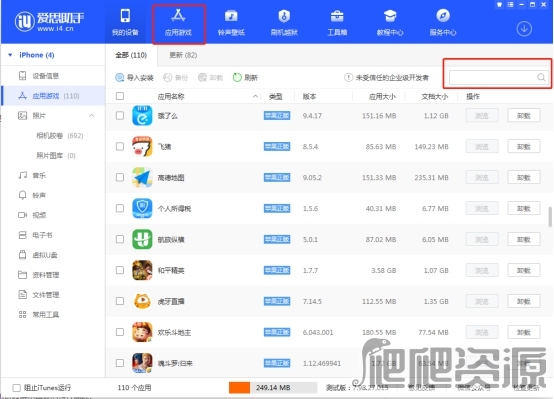Click 卸载 button for 饿了么

coord(524,116)
